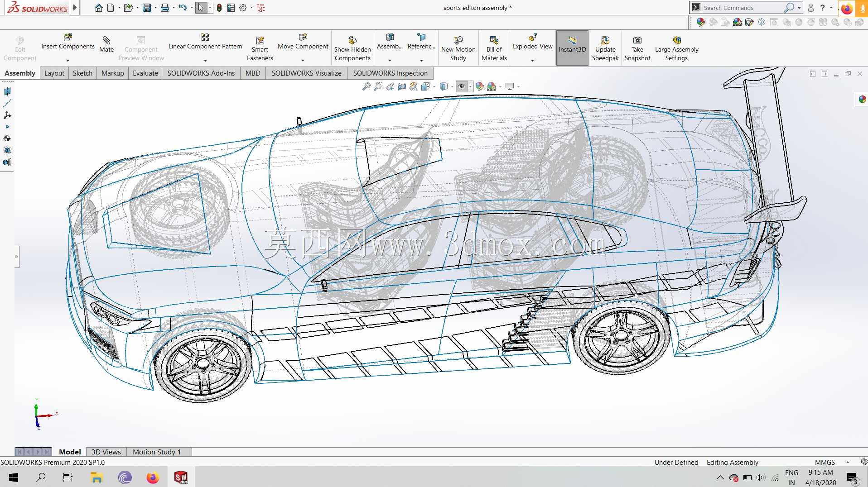This screenshot has width=868, height=487.
Task: Open the MBD tab
Action: pyautogui.click(x=253, y=73)
